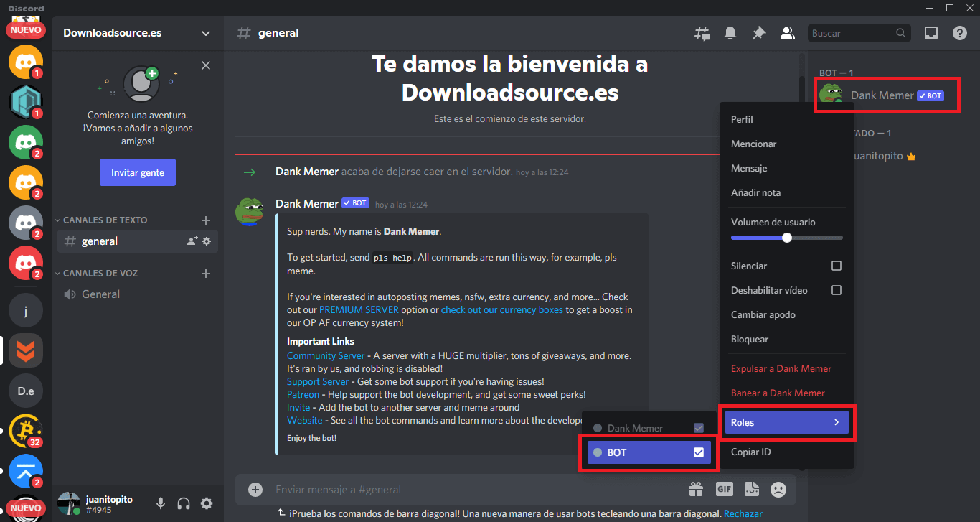Open gift Nitro icon in message bar
Screen dimensions: 980x522
pos(696,490)
